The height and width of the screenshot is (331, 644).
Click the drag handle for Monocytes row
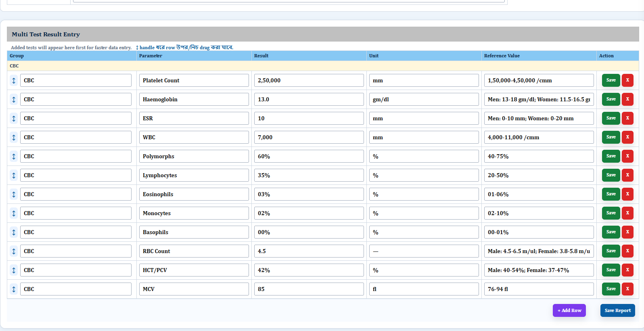coord(14,213)
